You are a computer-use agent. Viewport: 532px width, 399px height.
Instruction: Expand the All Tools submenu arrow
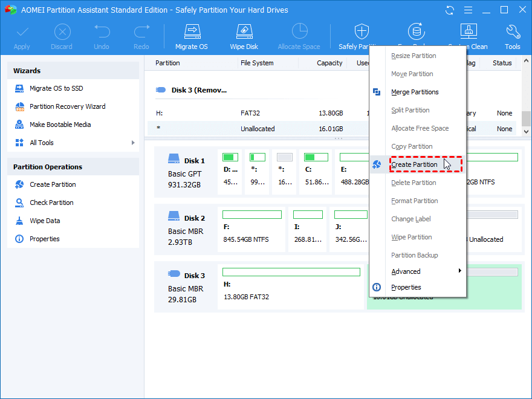(133, 143)
